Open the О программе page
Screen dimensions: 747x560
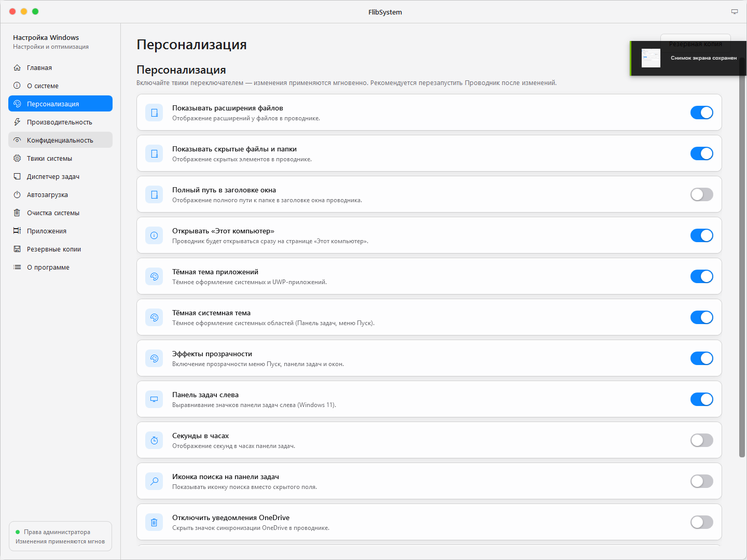(60, 267)
